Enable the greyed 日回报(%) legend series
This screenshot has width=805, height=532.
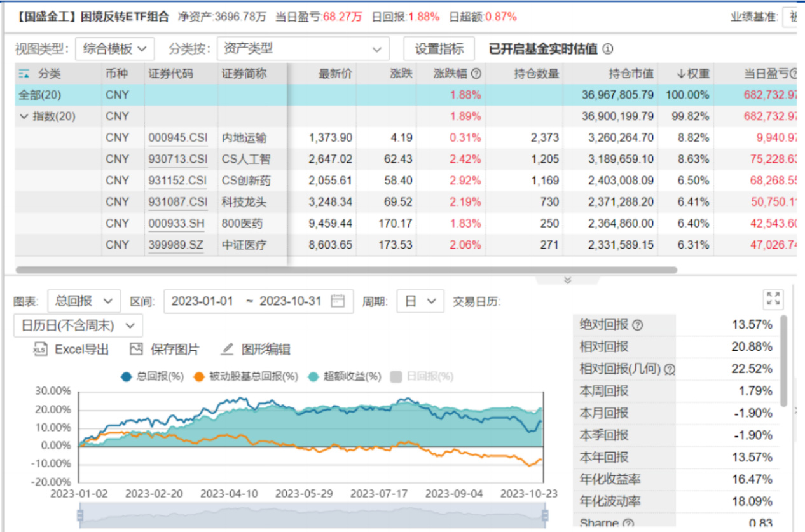coord(422,376)
